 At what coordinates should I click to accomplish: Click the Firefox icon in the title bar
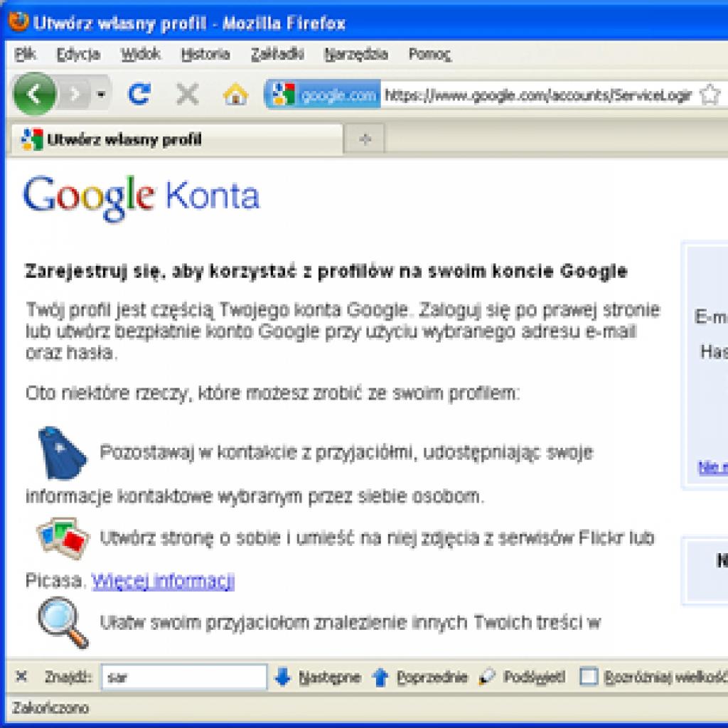tap(18, 22)
